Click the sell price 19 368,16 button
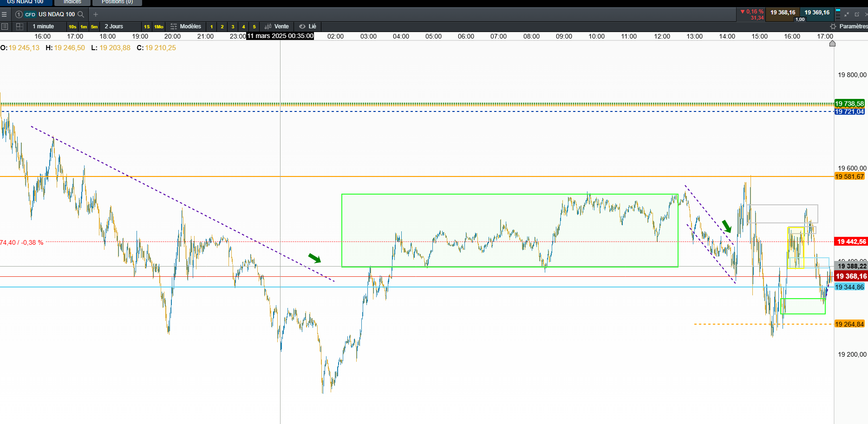The width and height of the screenshot is (868, 424). tap(783, 13)
